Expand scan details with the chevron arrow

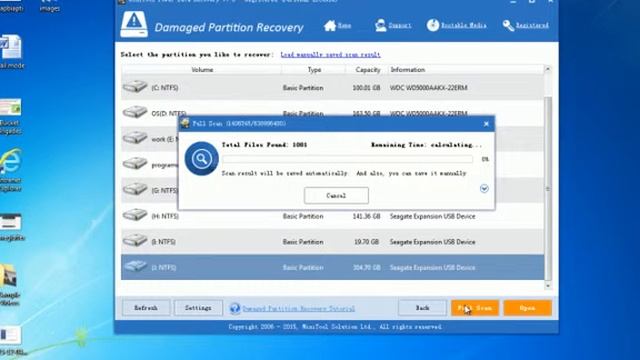(x=484, y=189)
